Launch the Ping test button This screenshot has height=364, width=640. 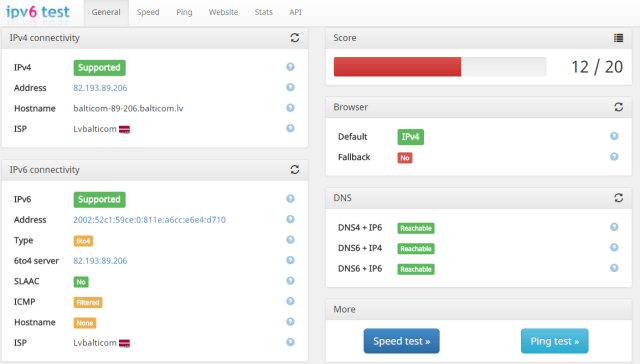tap(555, 341)
